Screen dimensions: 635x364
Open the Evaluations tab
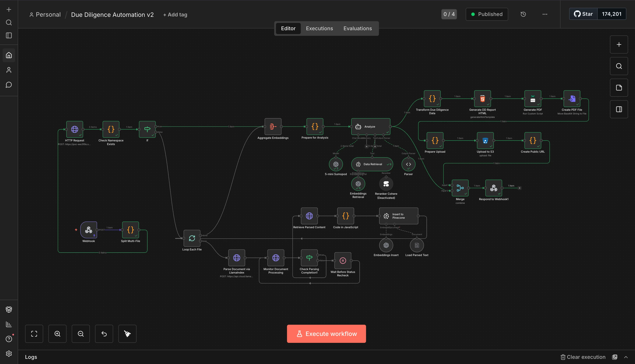pyautogui.click(x=357, y=28)
